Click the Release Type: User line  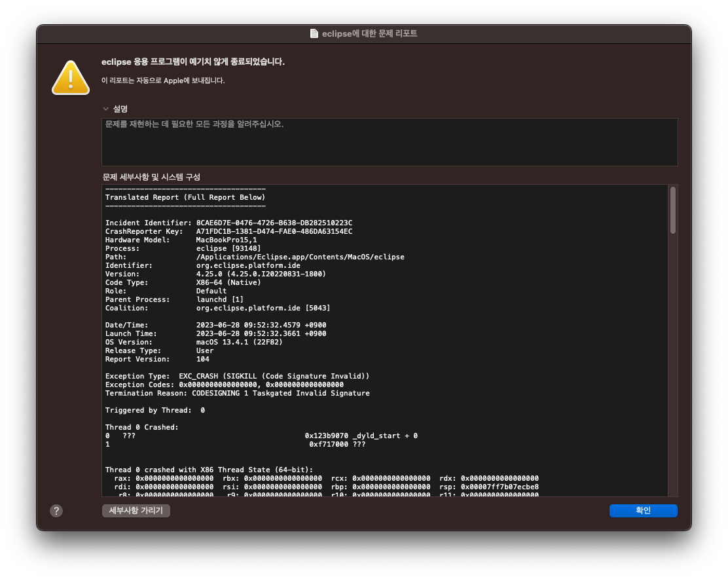159,350
